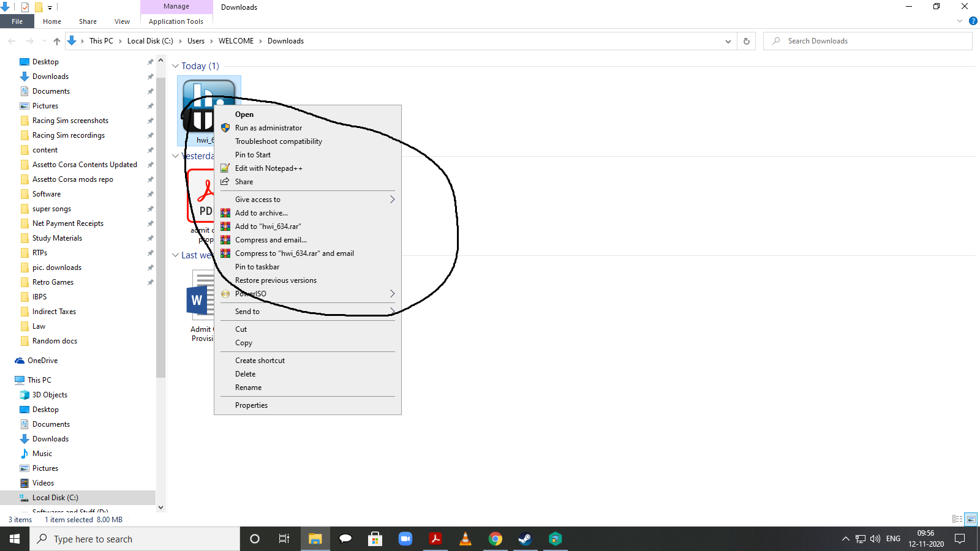Switch to large icons view button

click(x=971, y=519)
